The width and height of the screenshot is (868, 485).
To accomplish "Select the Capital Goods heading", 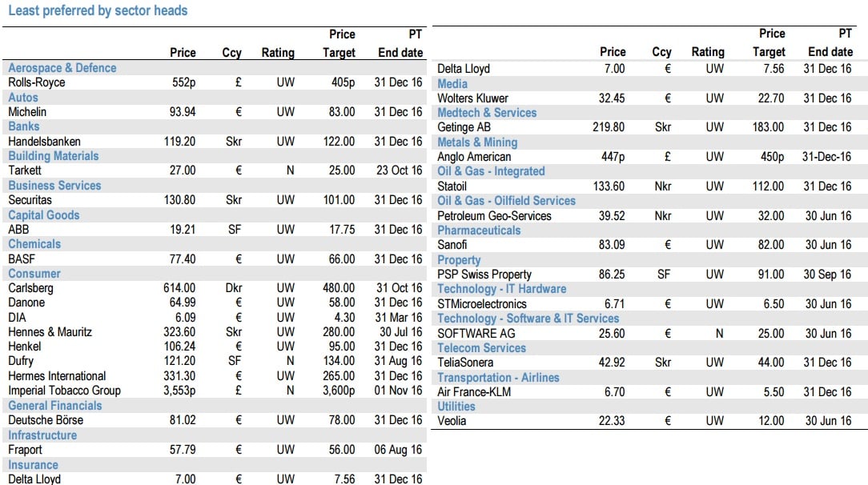I will (x=44, y=215).
